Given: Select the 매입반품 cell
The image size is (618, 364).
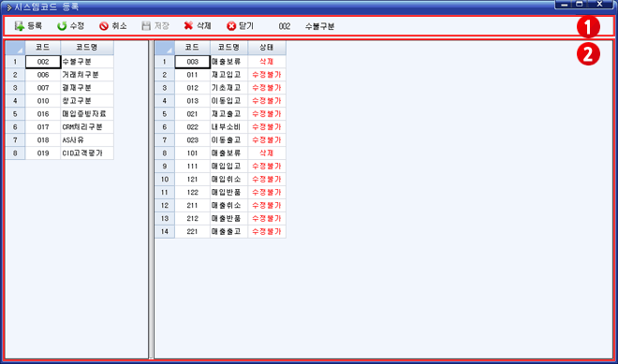Looking at the screenshot, I should 229,192.
